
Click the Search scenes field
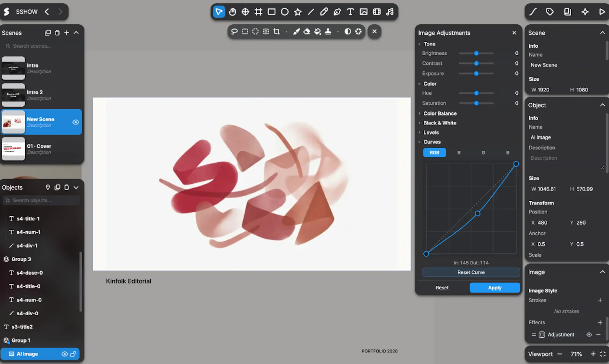click(x=42, y=46)
